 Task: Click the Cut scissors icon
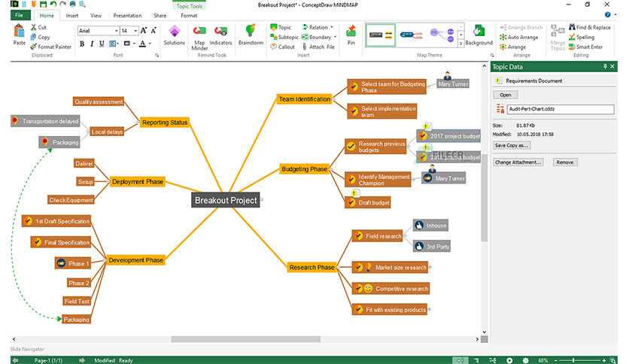(34, 27)
